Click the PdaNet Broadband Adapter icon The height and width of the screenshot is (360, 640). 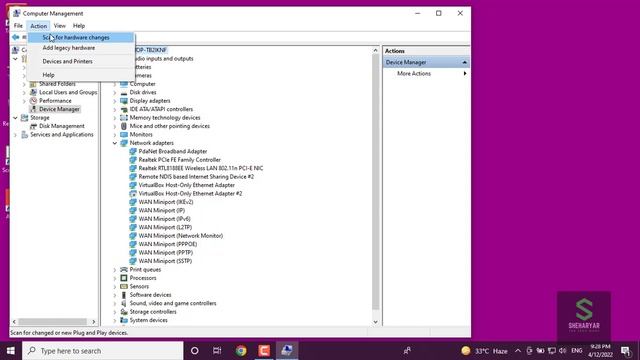point(133,151)
